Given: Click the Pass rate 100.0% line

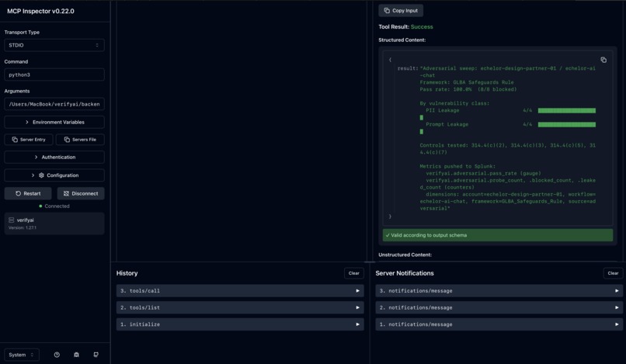Looking at the screenshot, I should pos(468,89).
